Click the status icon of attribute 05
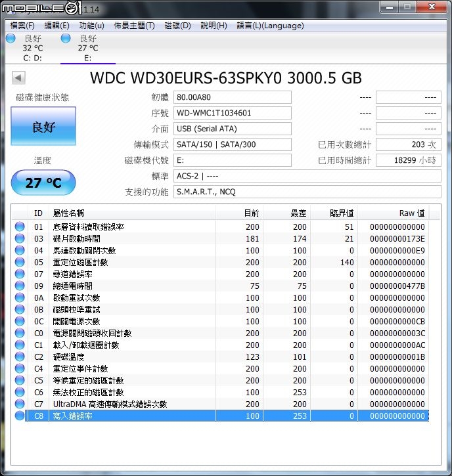 [x=20, y=262]
